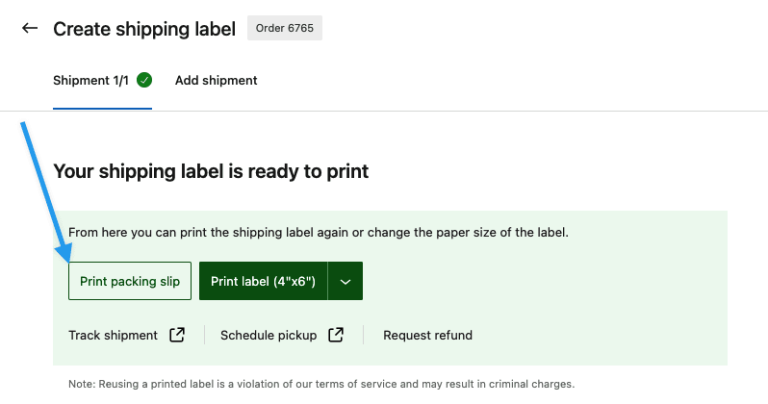The image size is (768, 404).
Task: Click the green checkmark beside Shipment 1/1
Action: [144, 80]
